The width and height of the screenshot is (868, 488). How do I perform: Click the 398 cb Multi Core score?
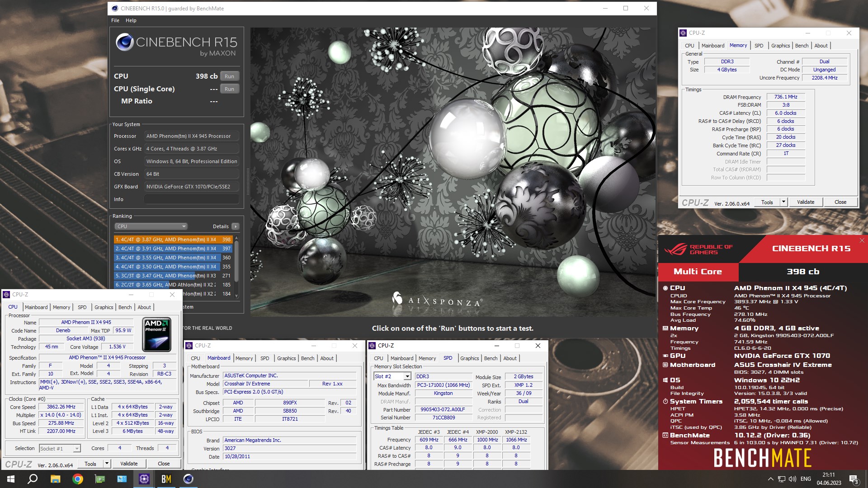point(803,272)
